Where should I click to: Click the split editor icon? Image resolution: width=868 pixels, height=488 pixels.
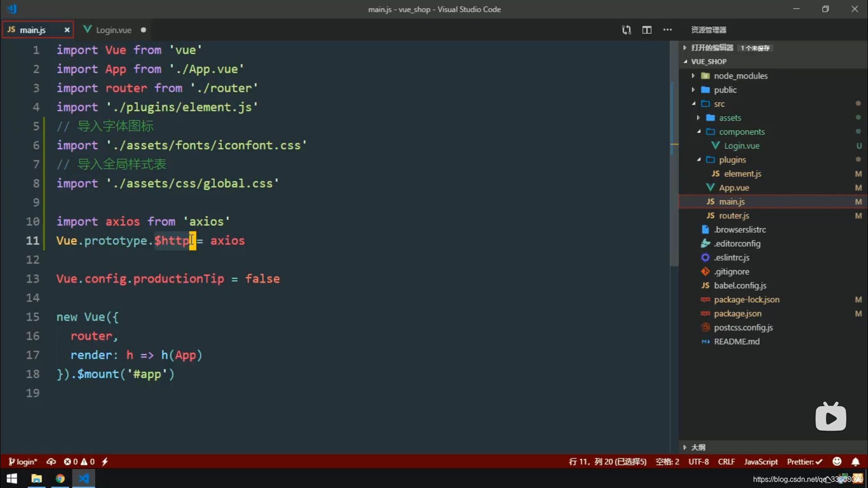coord(647,30)
